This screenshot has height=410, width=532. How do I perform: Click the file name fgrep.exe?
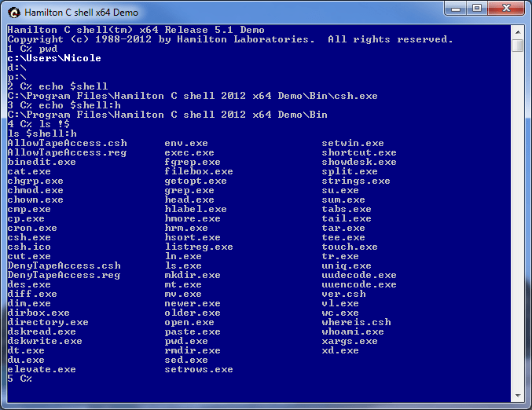[193, 163]
